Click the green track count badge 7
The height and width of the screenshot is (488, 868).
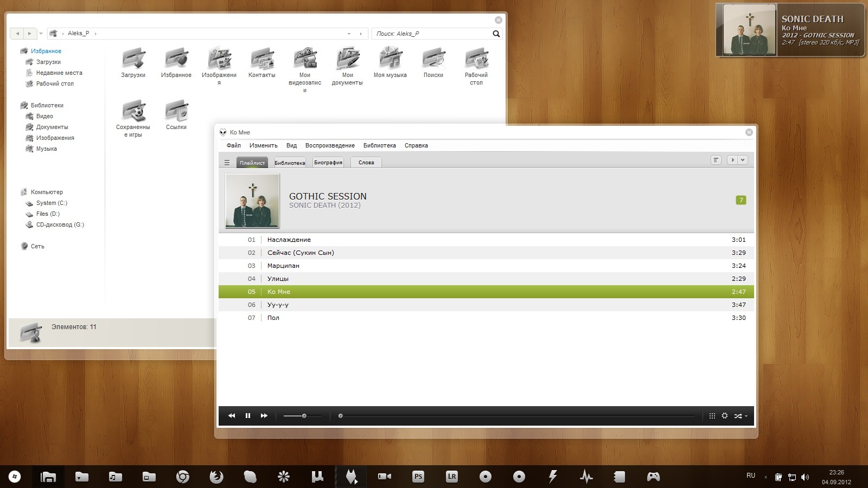pos(741,200)
